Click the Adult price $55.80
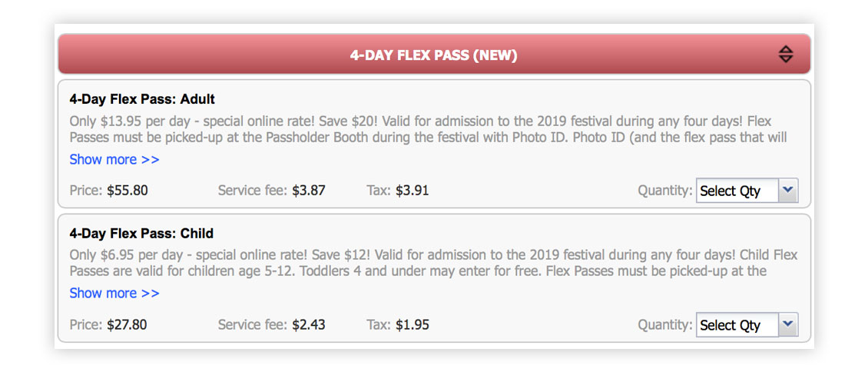This screenshot has width=868, height=372. coord(128,191)
